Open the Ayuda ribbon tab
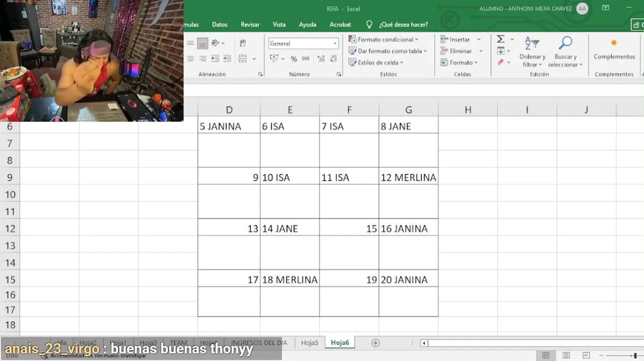This screenshot has height=361, width=644. (x=307, y=25)
